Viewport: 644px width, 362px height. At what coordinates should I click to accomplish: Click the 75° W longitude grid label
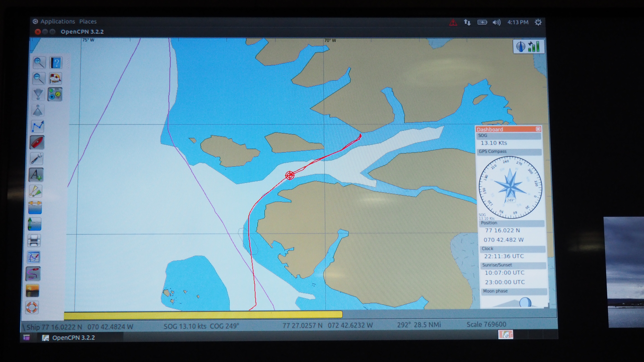(x=88, y=40)
